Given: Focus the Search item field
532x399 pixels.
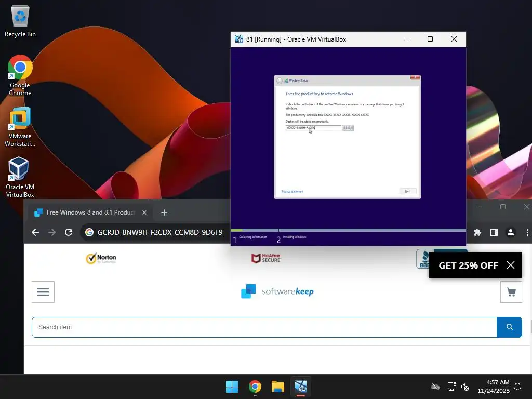Looking at the screenshot, I should tap(264, 327).
